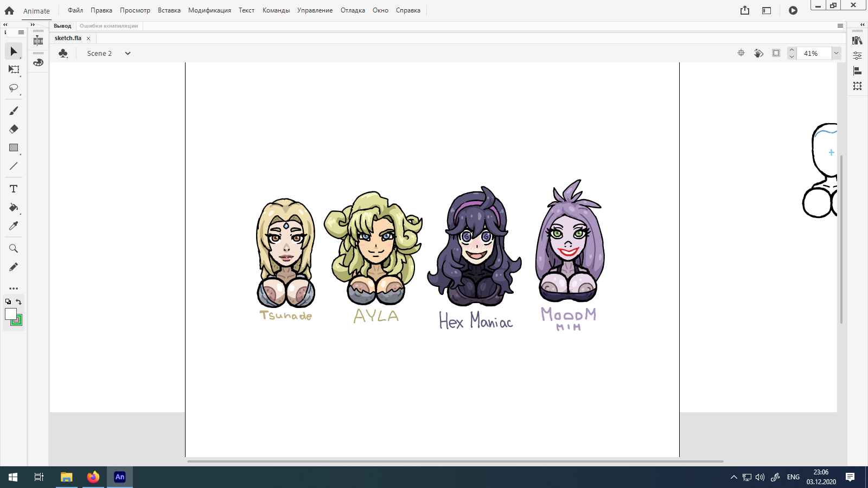Select the Rectangle tool

[x=14, y=147]
